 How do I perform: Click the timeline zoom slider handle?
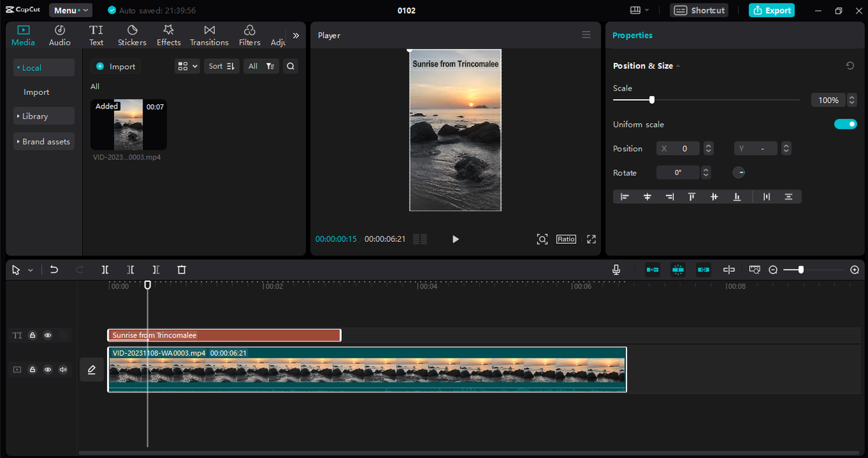801,270
